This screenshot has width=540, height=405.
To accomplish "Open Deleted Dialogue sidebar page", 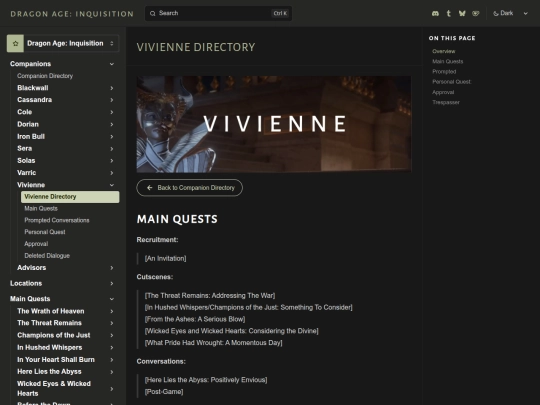I will 47,256.
